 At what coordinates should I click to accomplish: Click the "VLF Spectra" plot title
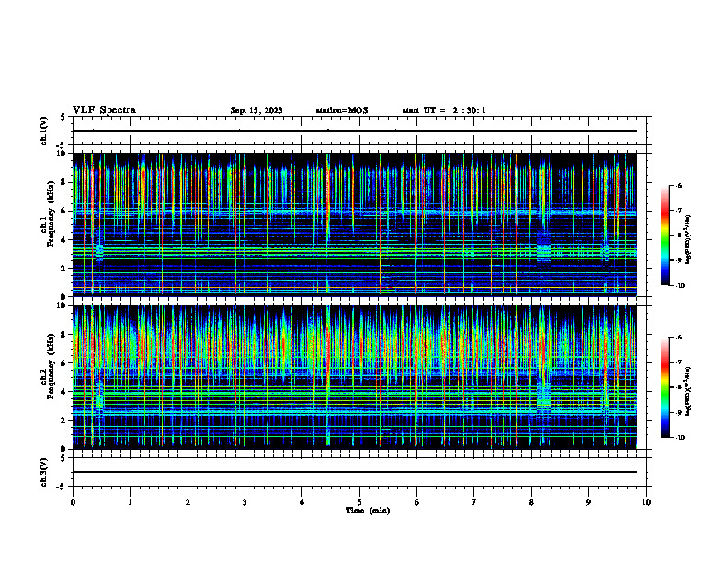pos(104,110)
